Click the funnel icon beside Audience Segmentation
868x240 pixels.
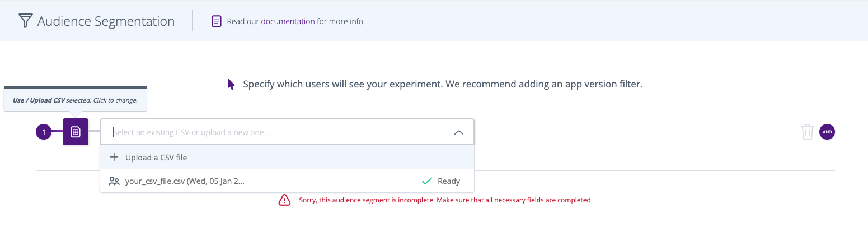[26, 21]
